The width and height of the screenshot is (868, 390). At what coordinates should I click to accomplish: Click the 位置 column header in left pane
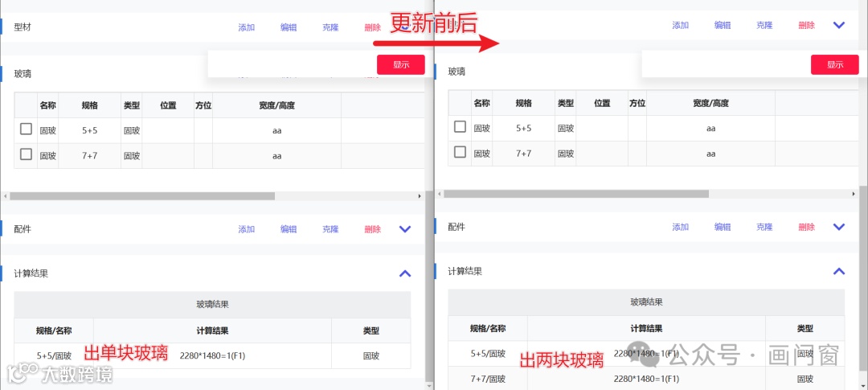coord(168,105)
